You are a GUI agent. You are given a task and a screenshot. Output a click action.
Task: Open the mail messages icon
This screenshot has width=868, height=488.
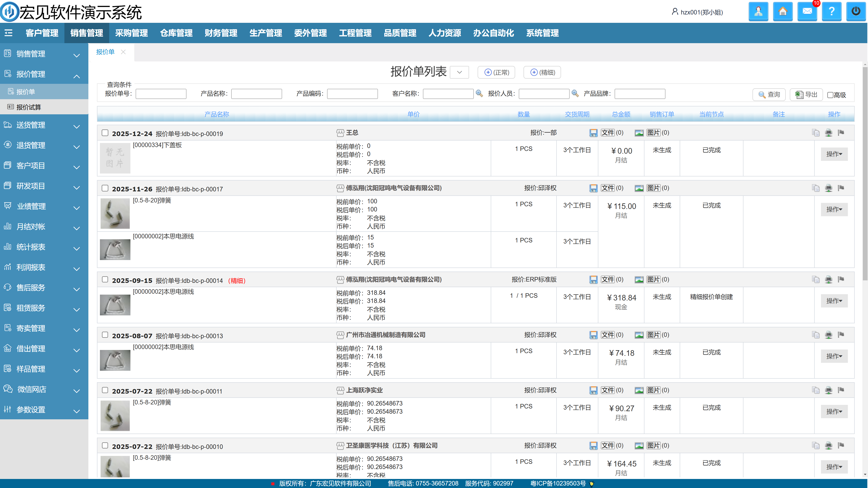[x=807, y=12]
